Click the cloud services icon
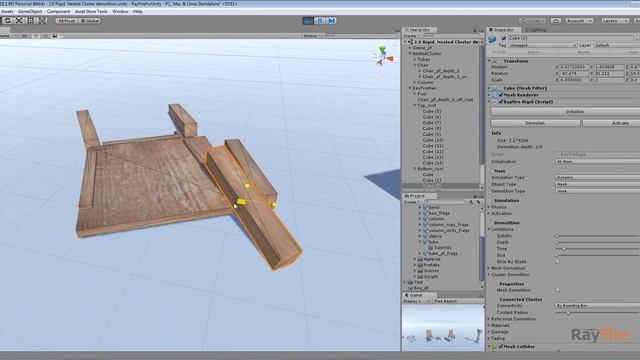Viewport: 640px width, 360px height. click(556, 20)
